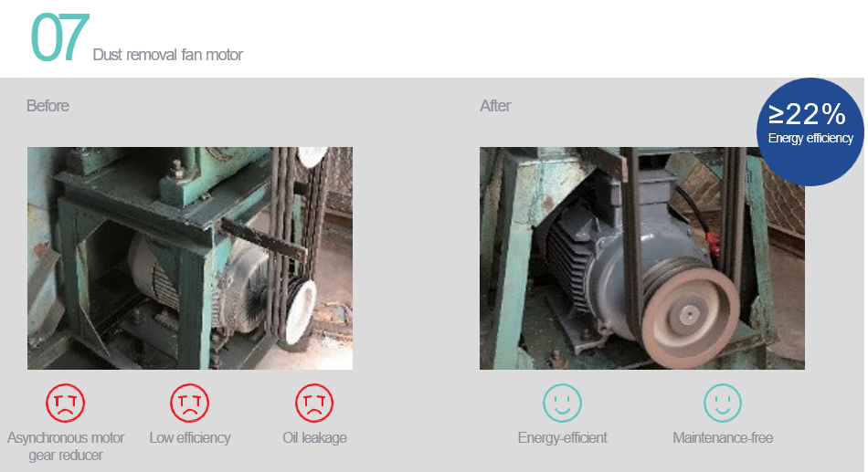Click the teal smiley above Maintenance-free
Viewport: 868px width, 472px height.
(723, 403)
